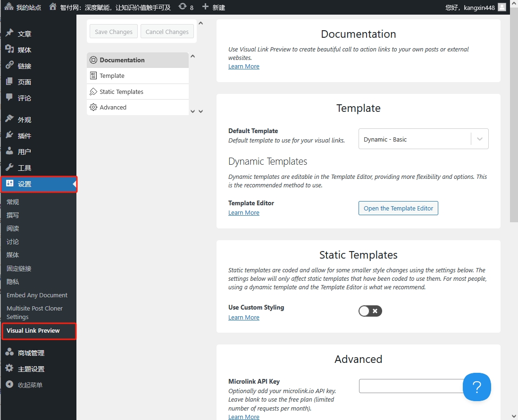Screen dimensions: 518x420
Task: Click Open the Template Editor button
Action: (x=398, y=208)
